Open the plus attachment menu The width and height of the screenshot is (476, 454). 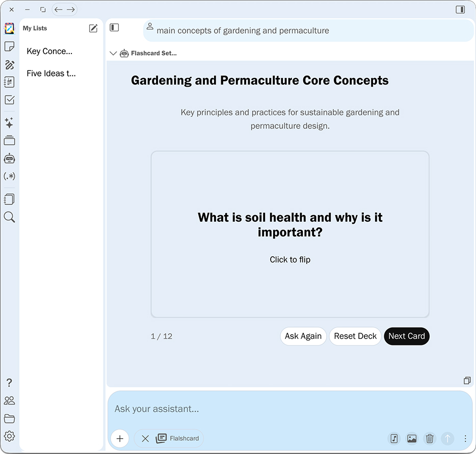(x=120, y=438)
